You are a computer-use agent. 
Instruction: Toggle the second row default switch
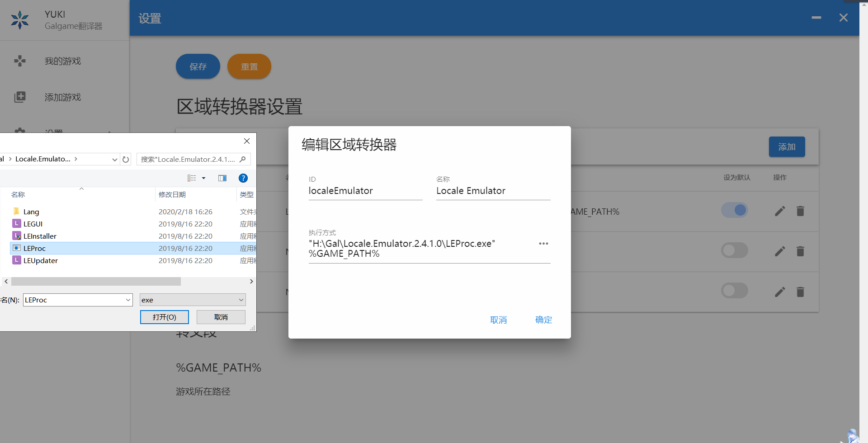(x=735, y=250)
